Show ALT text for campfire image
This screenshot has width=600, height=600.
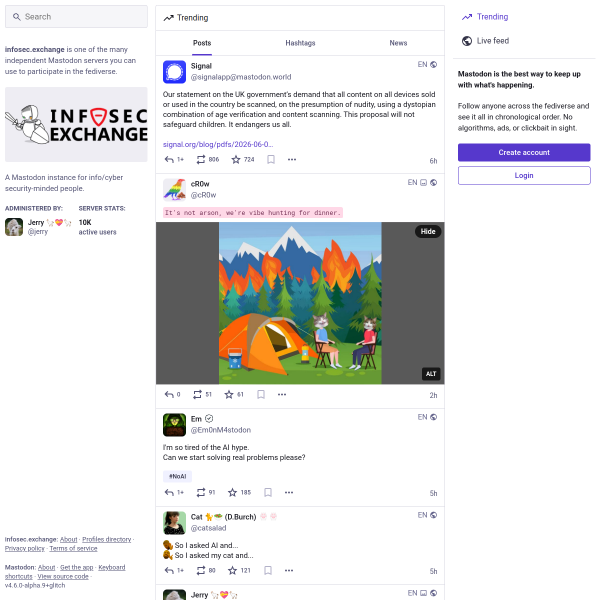pyautogui.click(x=431, y=374)
